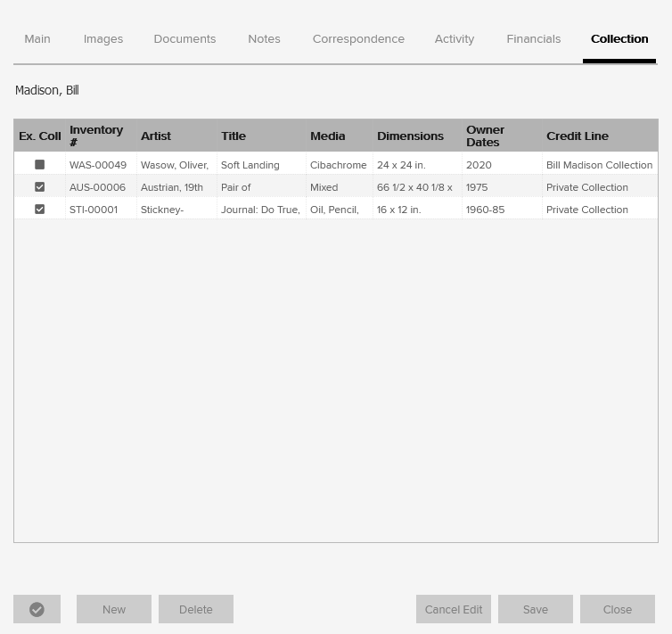Close the contact window
672x634 pixels.
(618, 609)
